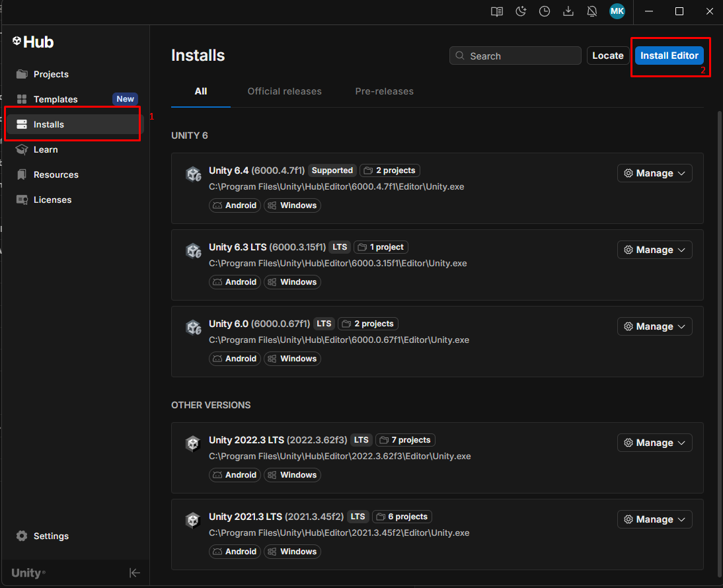This screenshot has width=723, height=588.
Task: Click the Unity 6.4 editor icon
Action: click(x=193, y=174)
